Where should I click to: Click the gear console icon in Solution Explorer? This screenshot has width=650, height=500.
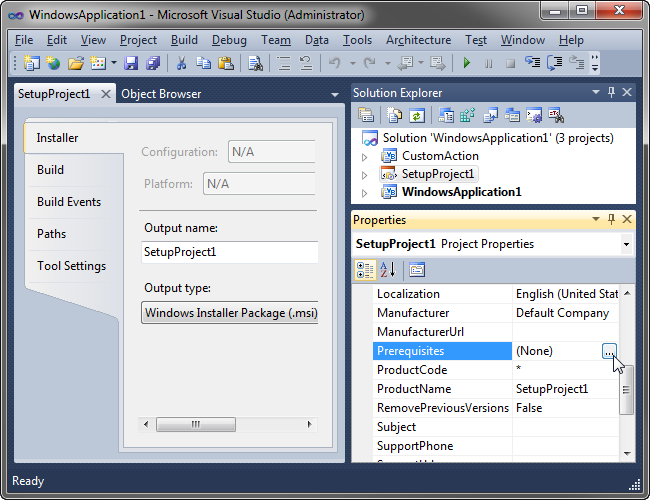(534, 115)
